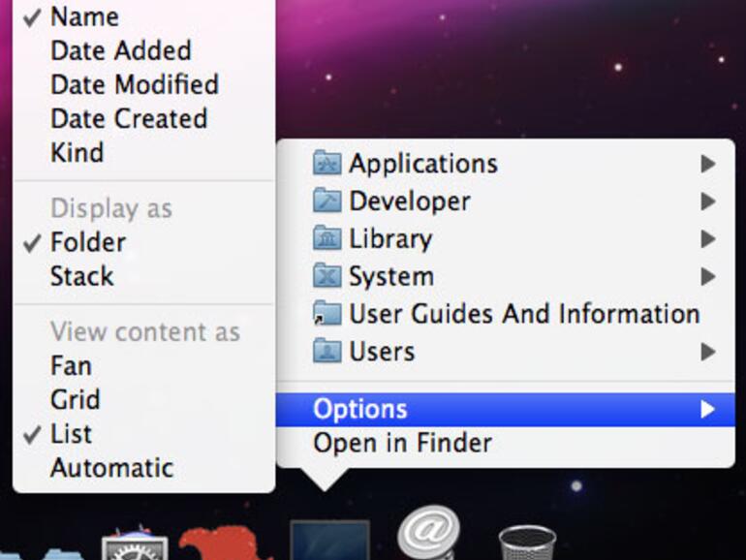Click the User Guides alias folder icon
746x560 pixels.
point(326,313)
